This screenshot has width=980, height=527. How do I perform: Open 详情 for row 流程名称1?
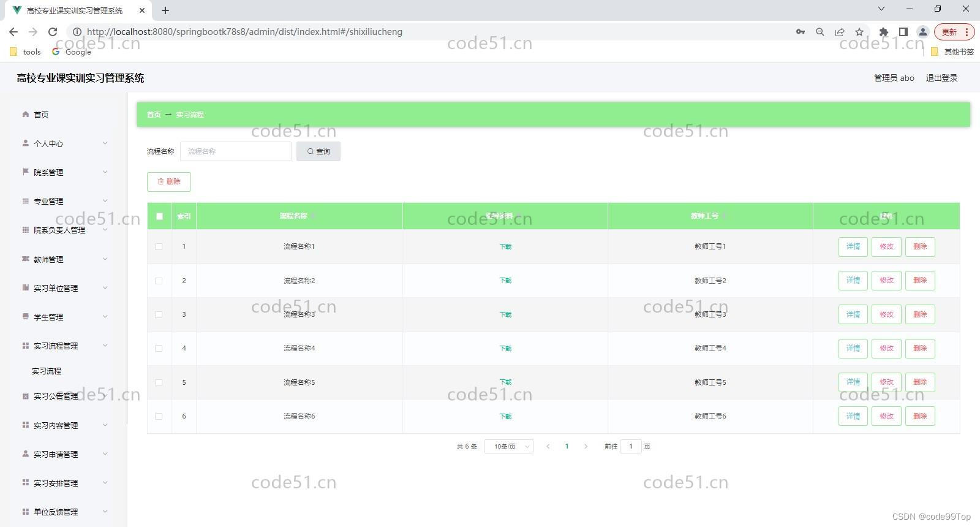(x=853, y=246)
